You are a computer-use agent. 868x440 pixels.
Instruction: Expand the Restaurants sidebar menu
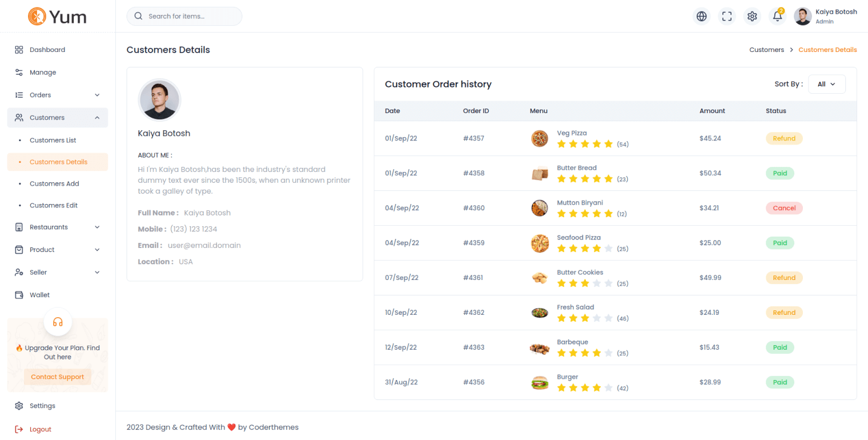tap(57, 227)
